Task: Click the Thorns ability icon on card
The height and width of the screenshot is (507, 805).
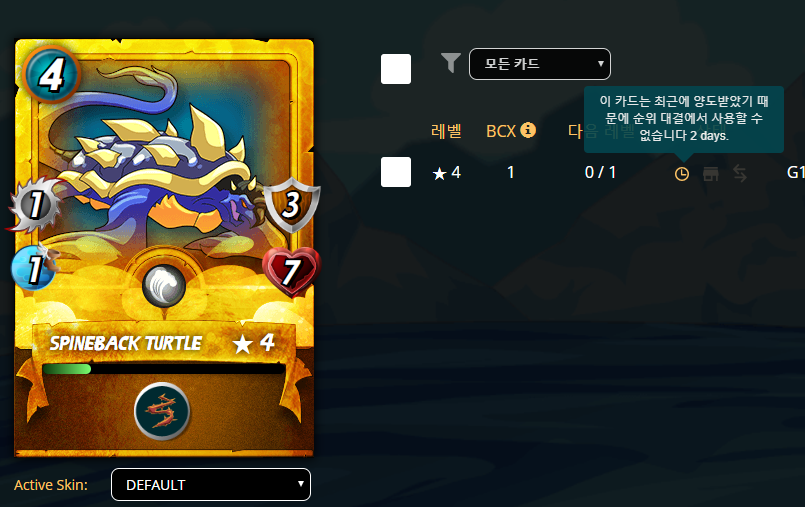Action: [x=162, y=412]
